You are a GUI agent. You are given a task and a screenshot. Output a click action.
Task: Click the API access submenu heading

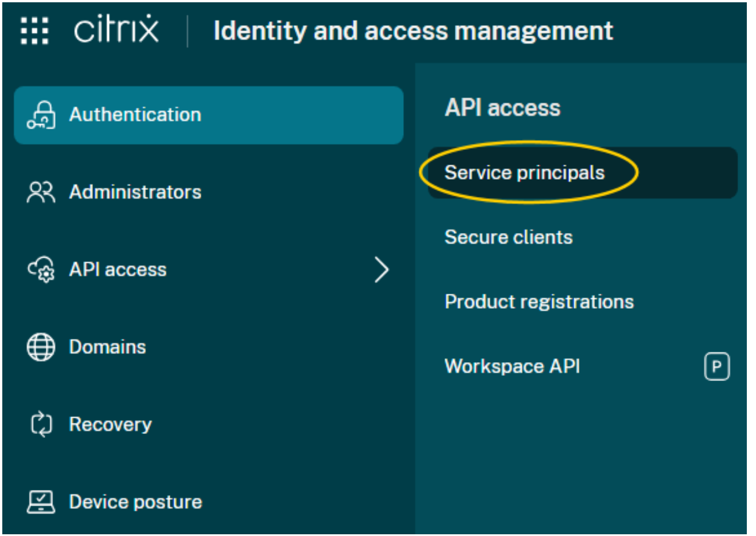(x=502, y=108)
